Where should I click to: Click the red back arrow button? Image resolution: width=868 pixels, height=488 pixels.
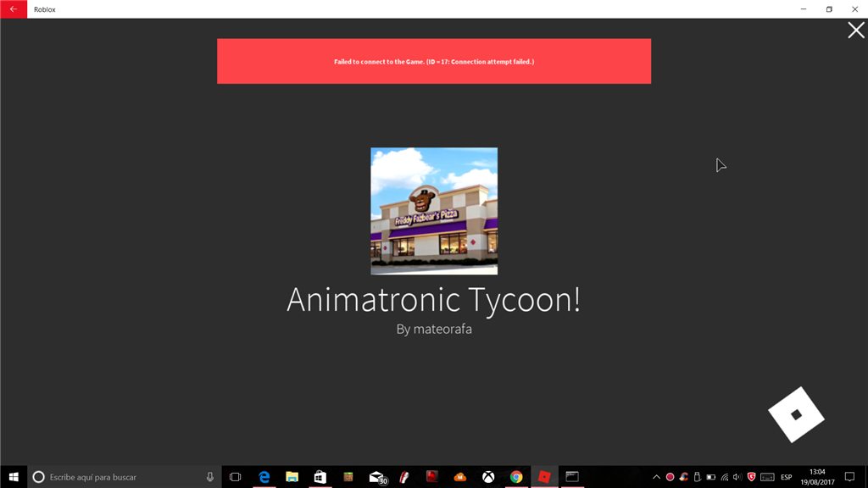click(14, 9)
